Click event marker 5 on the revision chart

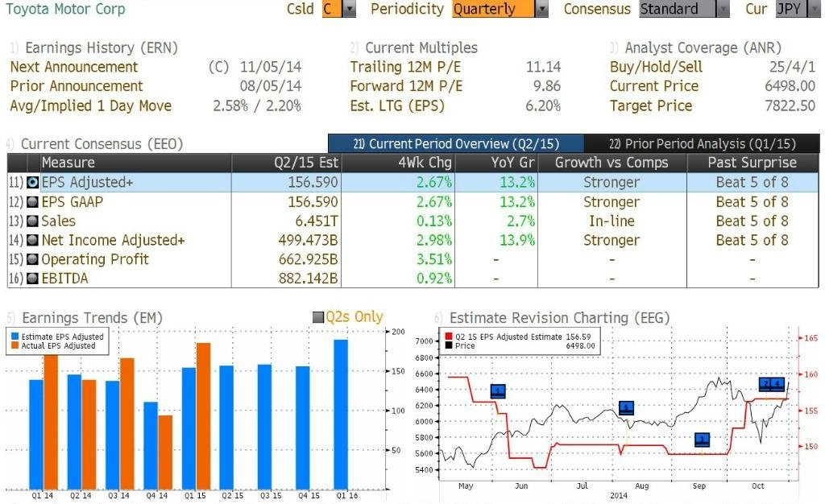(626, 407)
